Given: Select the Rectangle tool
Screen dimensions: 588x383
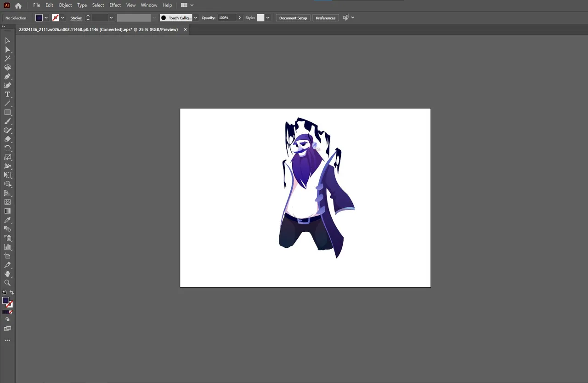Looking at the screenshot, I should [x=7, y=112].
